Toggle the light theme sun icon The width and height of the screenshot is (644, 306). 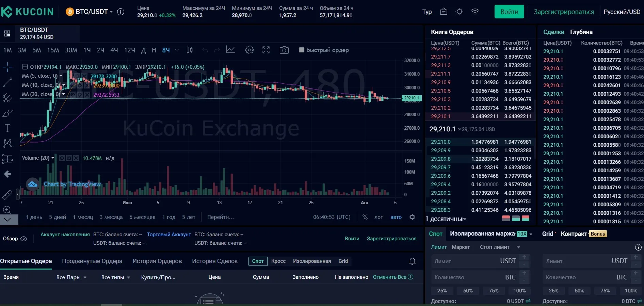coord(459,12)
